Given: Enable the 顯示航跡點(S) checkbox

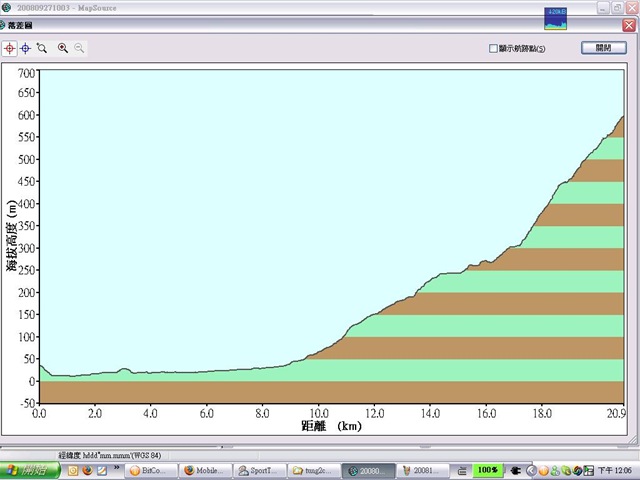Looking at the screenshot, I should coord(493,49).
